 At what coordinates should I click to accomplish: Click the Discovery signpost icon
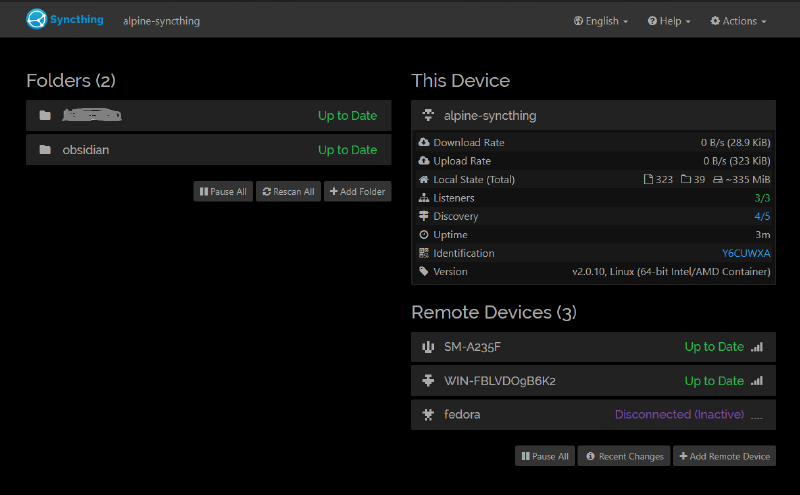pyautogui.click(x=424, y=216)
